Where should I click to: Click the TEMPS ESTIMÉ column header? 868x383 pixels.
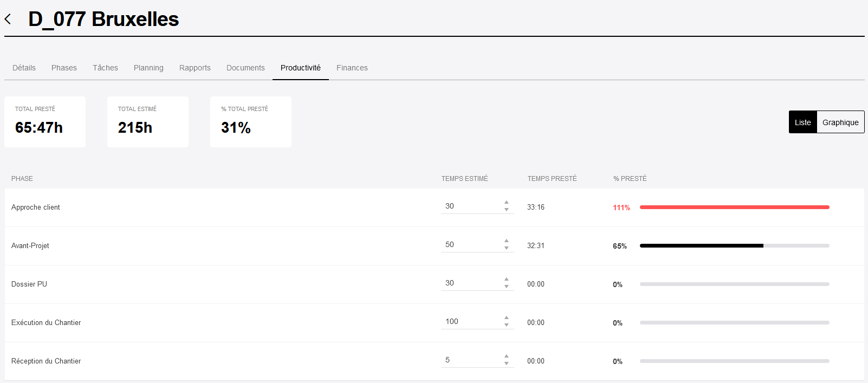tap(464, 178)
